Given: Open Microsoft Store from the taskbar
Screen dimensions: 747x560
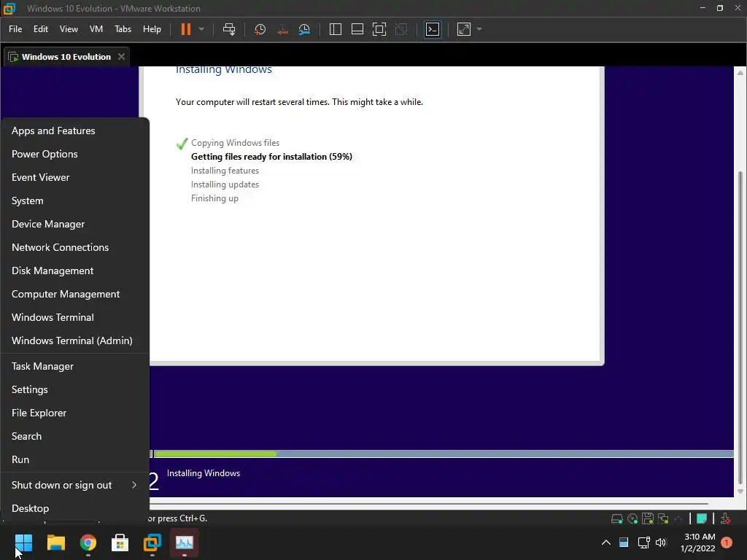Looking at the screenshot, I should [x=120, y=542].
